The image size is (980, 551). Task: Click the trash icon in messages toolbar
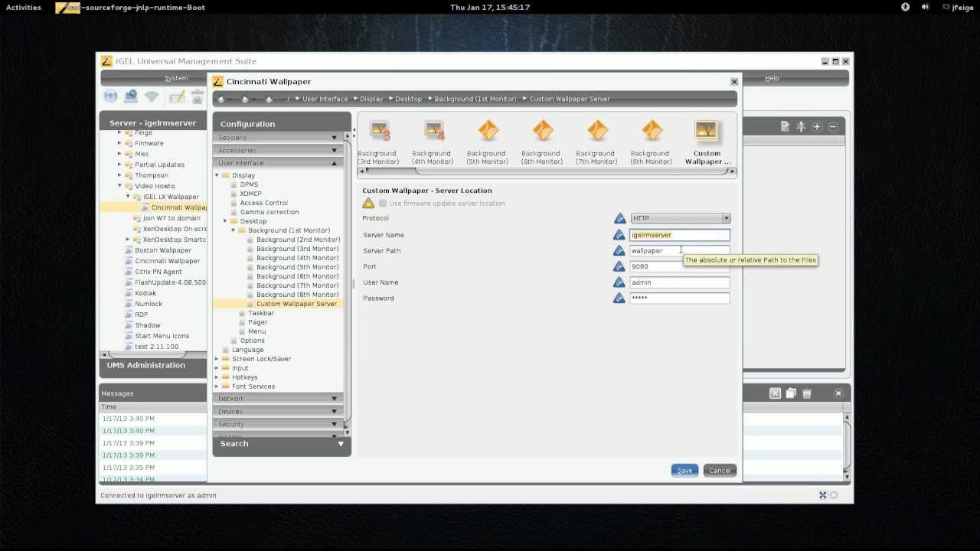click(x=806, y=393)
